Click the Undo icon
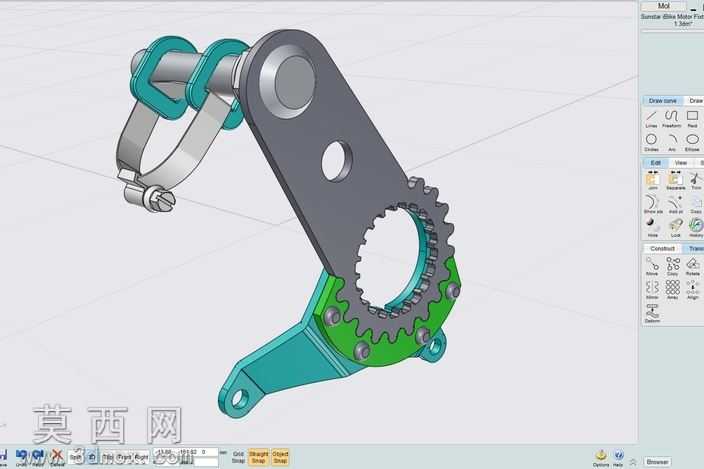 [x=22, y=458]
